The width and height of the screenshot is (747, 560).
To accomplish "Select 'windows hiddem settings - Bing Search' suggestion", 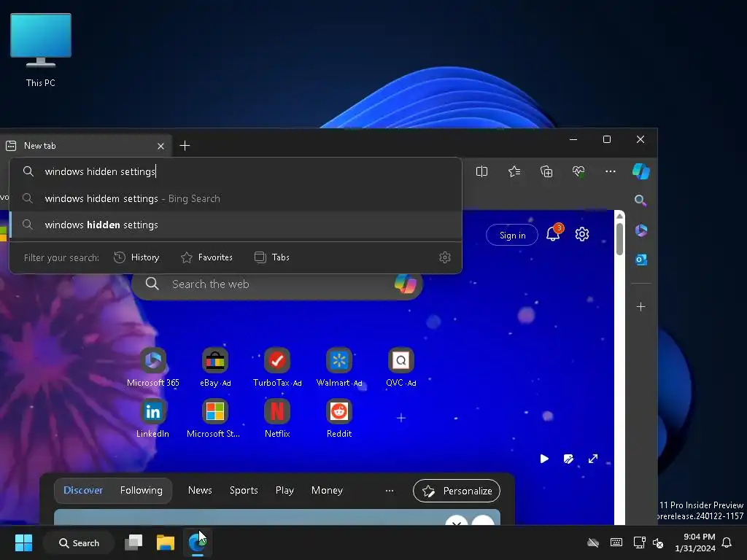I will pos(236,198).
